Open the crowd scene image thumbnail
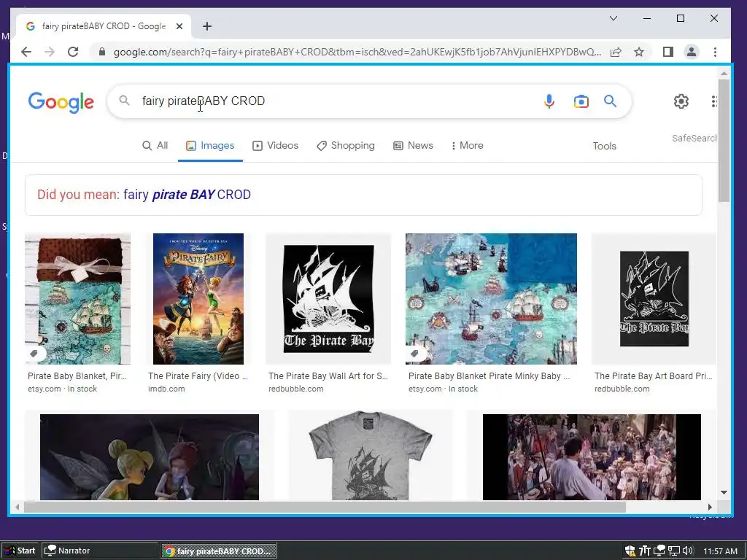Screen dimensions: 747x560 click(592, 457)
